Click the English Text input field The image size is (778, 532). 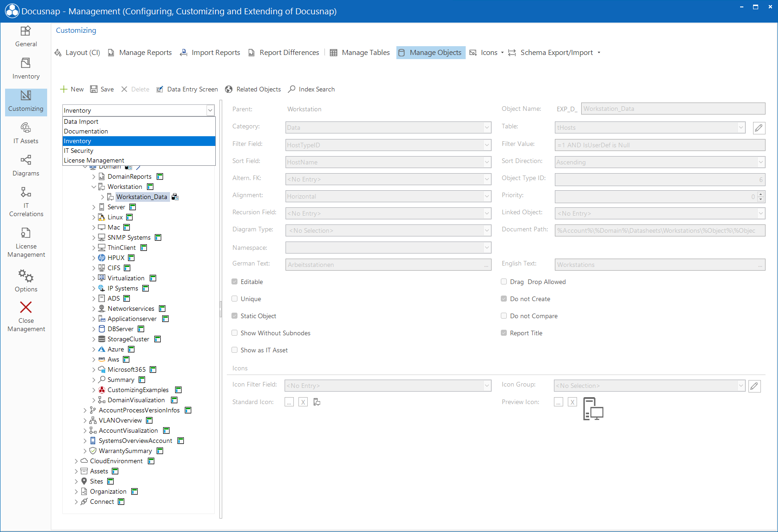pyautogui.click(x=660, y=265)
